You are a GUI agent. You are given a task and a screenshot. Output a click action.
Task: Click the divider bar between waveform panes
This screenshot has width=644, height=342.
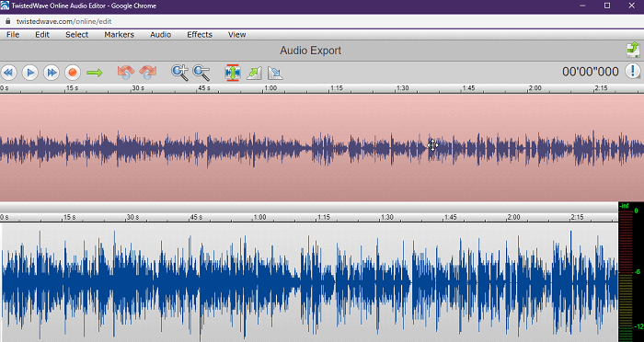[x=309, y=207]
